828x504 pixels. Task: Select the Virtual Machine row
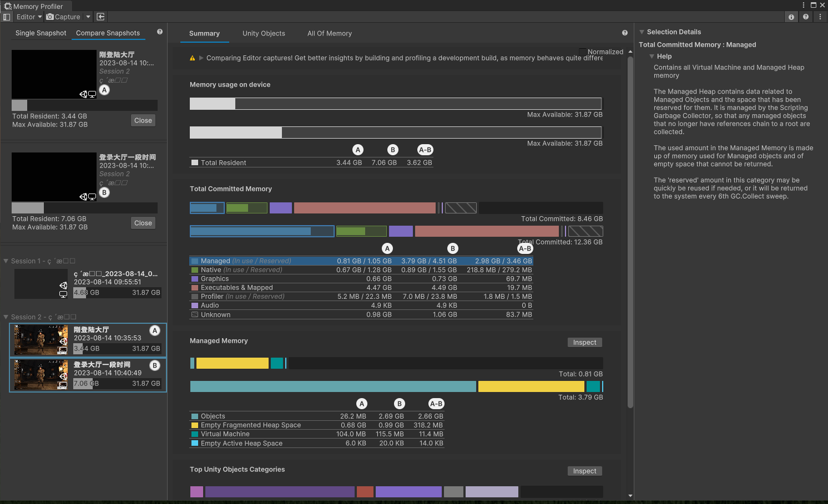click(317, 434)
